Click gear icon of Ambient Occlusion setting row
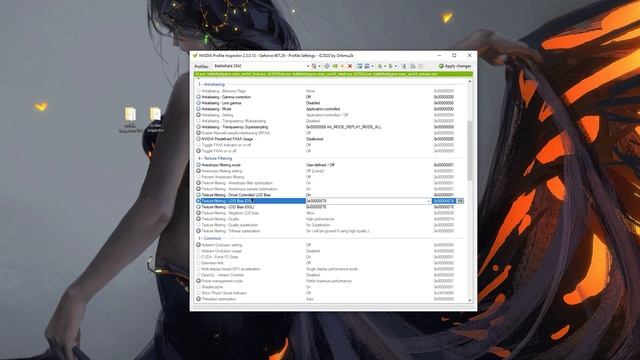Image resolution: width=640 pixels, height=360 pixels. click(198, 245)
